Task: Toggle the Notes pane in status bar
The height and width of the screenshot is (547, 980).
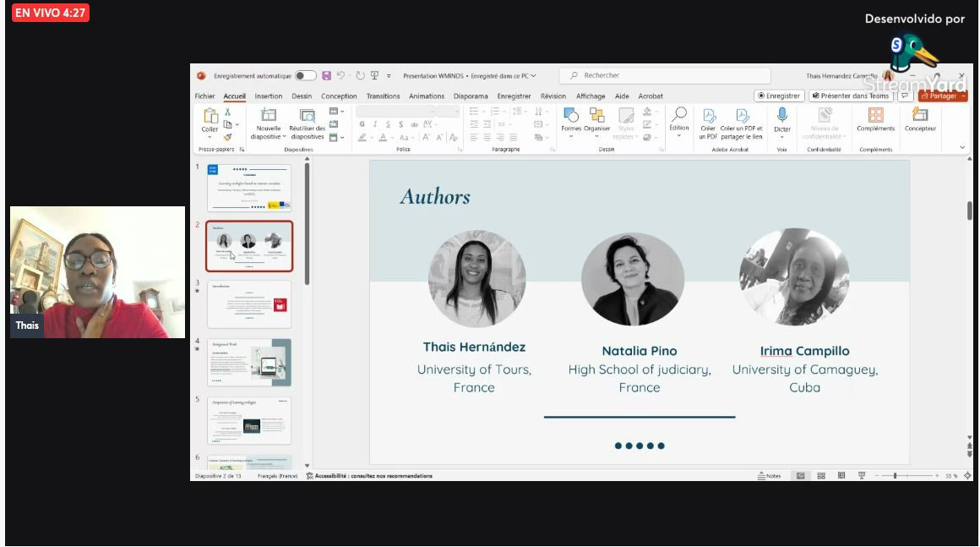Action: pyautogui.click(x=770, y=476)
